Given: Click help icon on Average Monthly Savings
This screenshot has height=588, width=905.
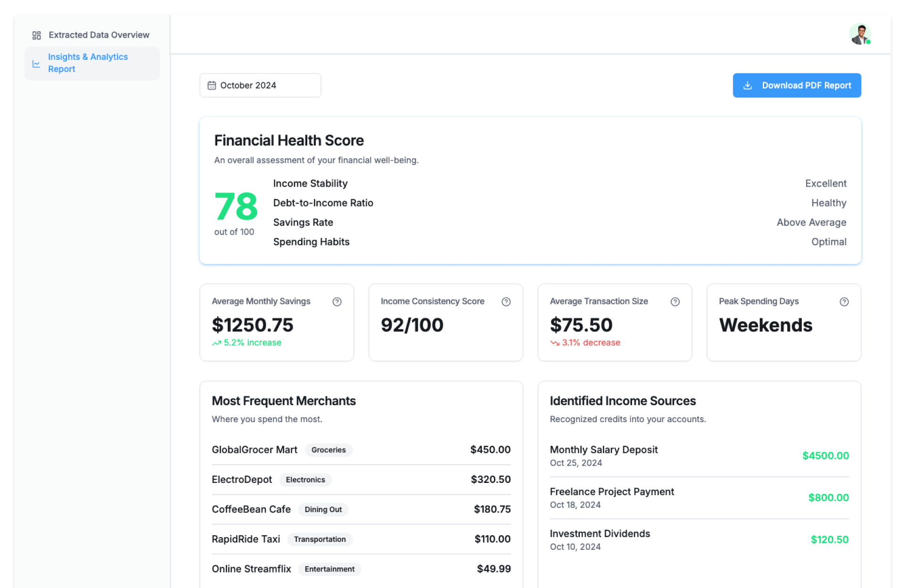Looking at the screenshot, I should [337, 302].
